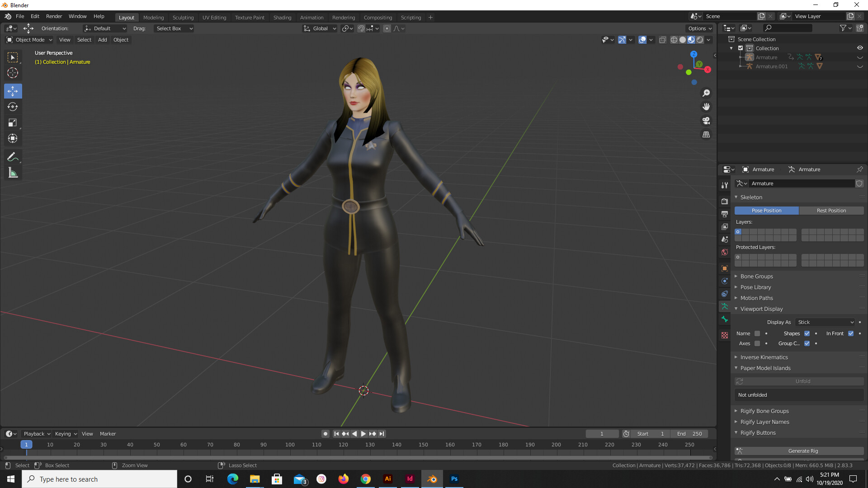The image size is (868, 488).
Task: Open the Render Properties tab
Action: (x=725, y=201)
